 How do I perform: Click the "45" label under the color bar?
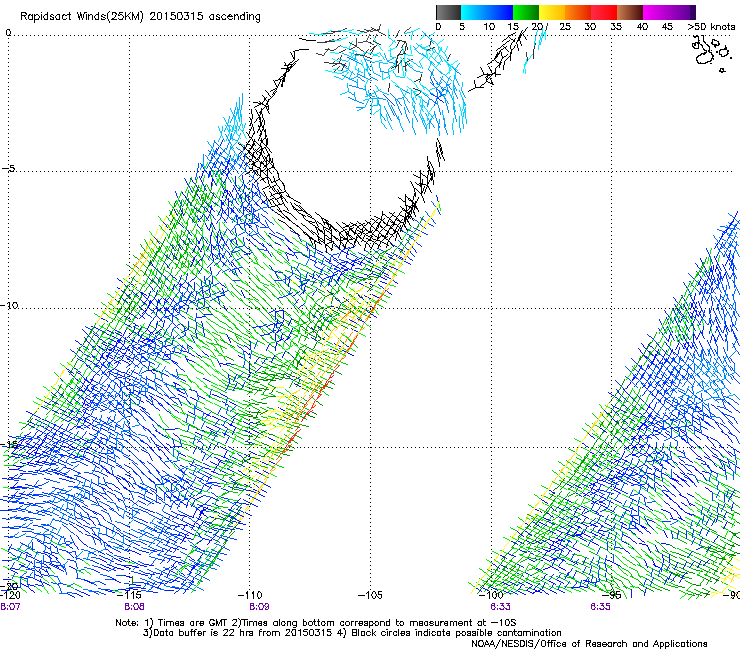[x=667, y=26]
